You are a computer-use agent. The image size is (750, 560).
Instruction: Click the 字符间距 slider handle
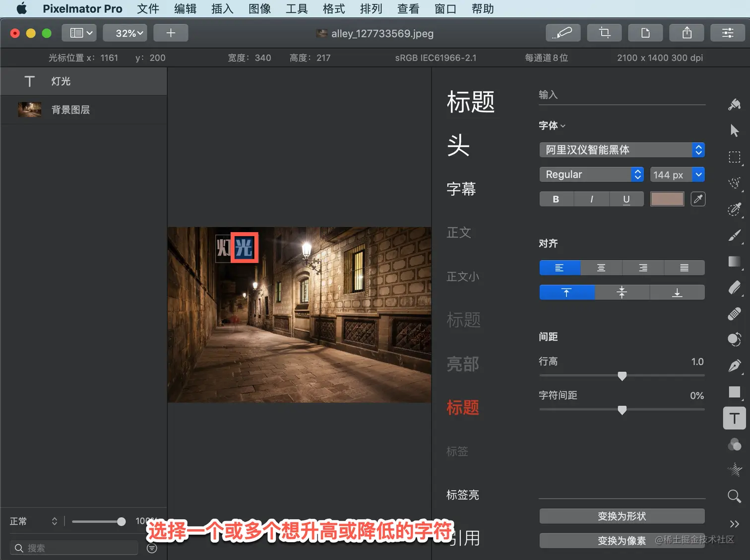tap(622, 410)
